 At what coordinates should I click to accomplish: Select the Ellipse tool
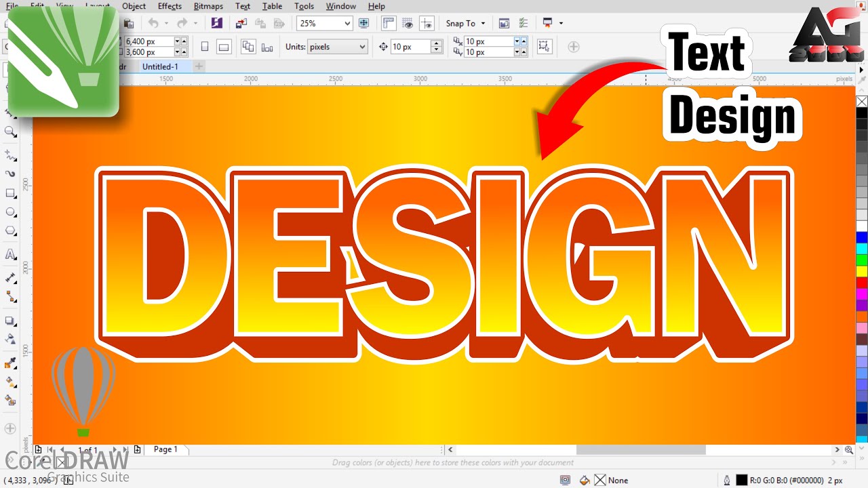pos(11,212)
